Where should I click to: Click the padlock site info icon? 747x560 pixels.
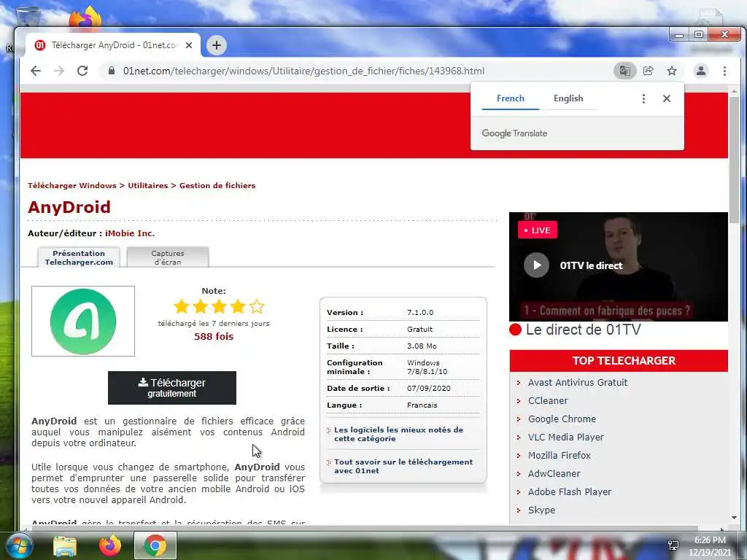click(x=112, y=71)
